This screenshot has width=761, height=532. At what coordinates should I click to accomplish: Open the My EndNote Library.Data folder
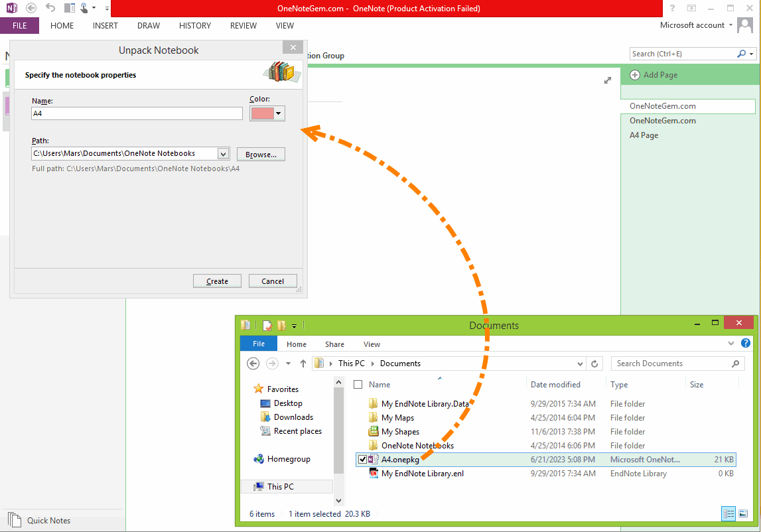[x=425, y=404]
